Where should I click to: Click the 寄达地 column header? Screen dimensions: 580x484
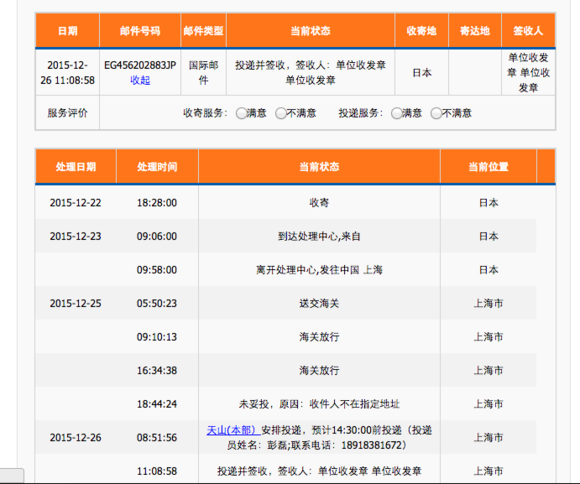[475, 31]
